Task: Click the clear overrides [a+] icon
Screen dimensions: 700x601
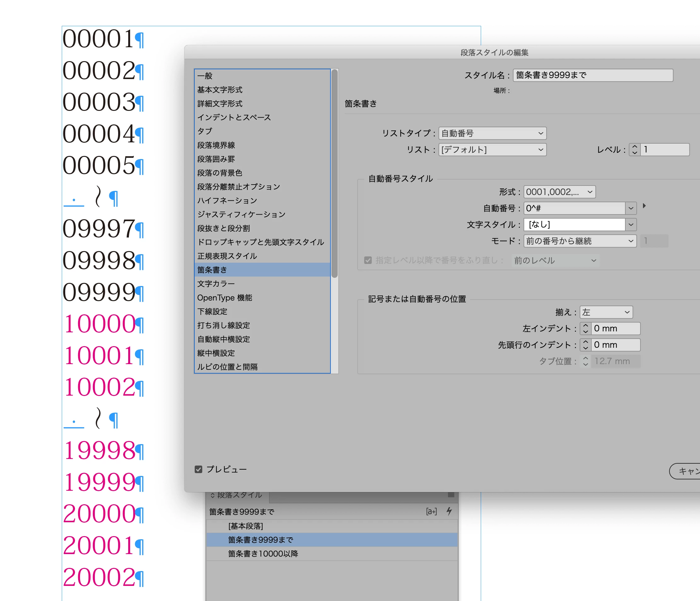Action: (431, 512)
